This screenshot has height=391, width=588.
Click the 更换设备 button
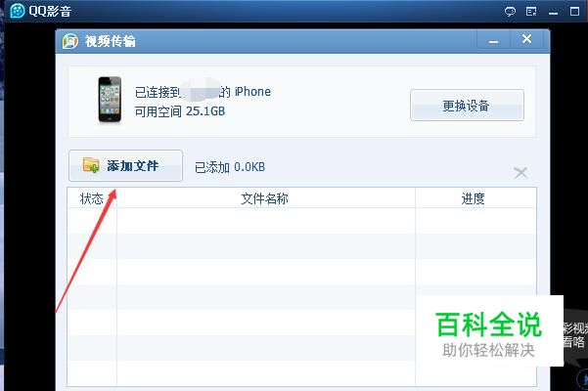coord(467,106)
